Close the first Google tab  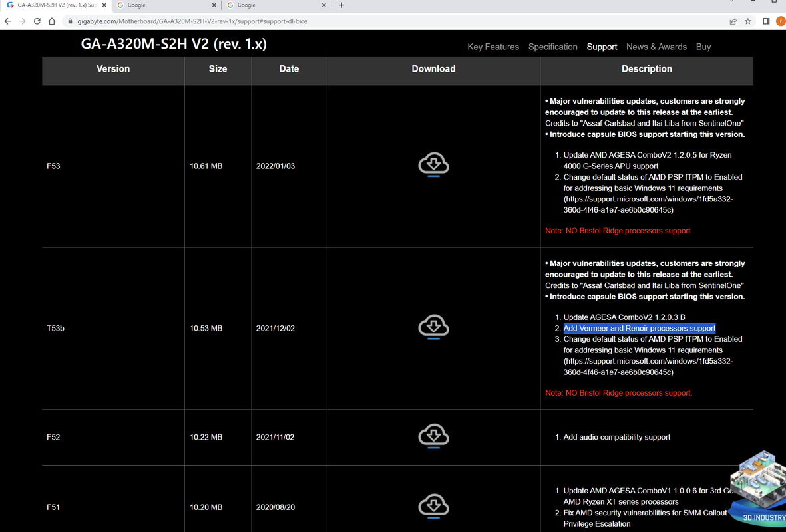click(214, 5)
